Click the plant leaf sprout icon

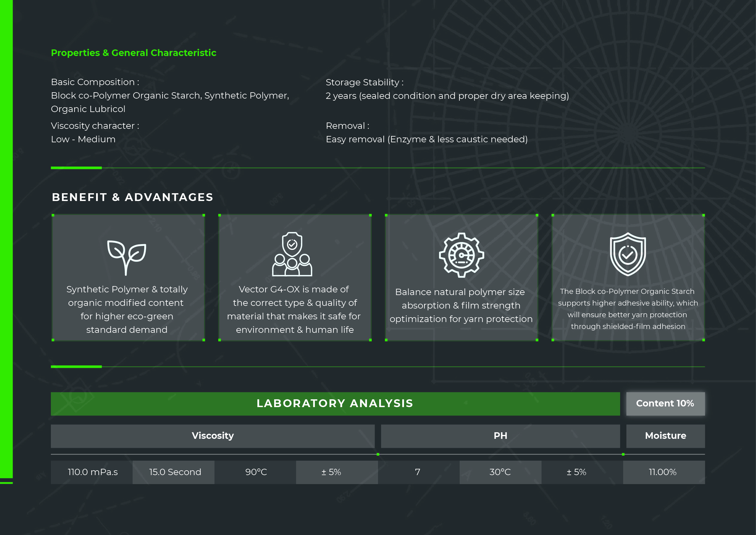coord(127,258)
